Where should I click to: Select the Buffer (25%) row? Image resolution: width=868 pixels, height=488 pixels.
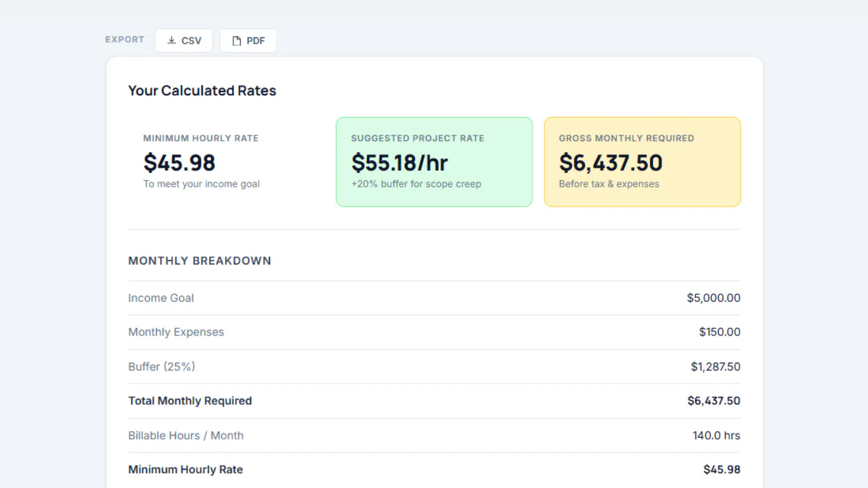pyautogui.click(x=435, y=367)
